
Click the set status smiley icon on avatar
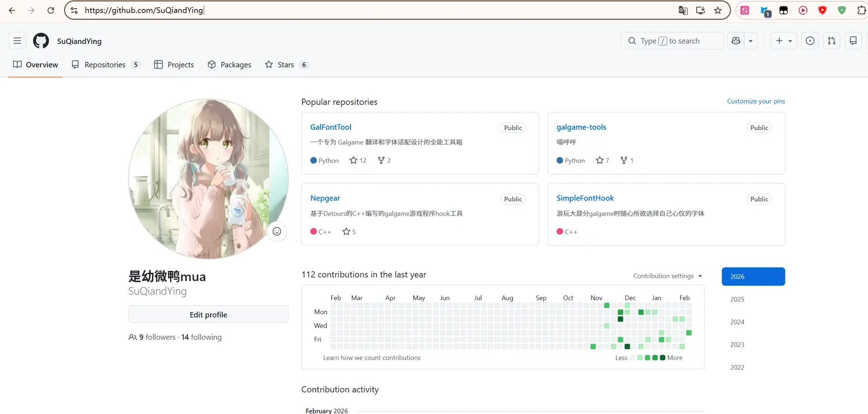(277, 232)
